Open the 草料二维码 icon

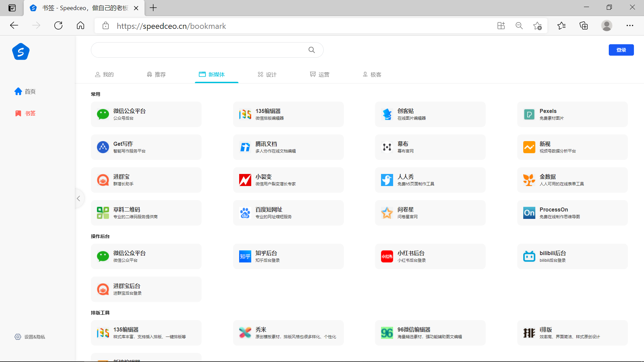[103, 213]
